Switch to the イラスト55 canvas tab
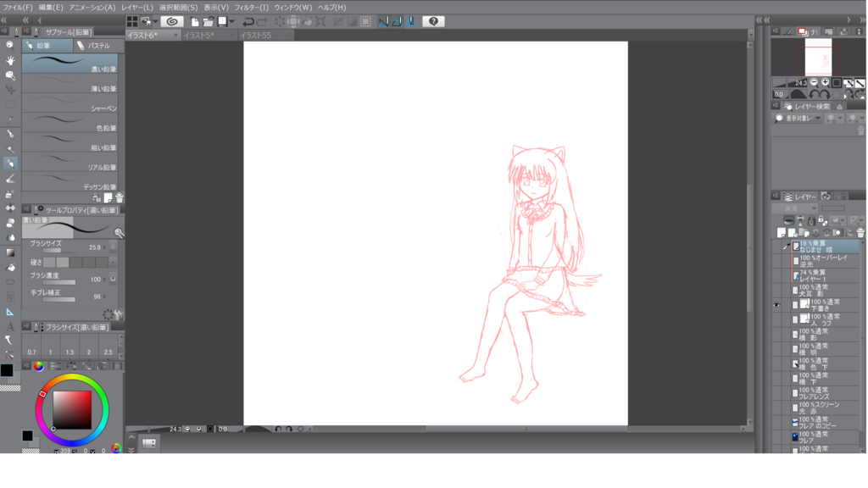 pyautogui.click(x=254, y=35)
